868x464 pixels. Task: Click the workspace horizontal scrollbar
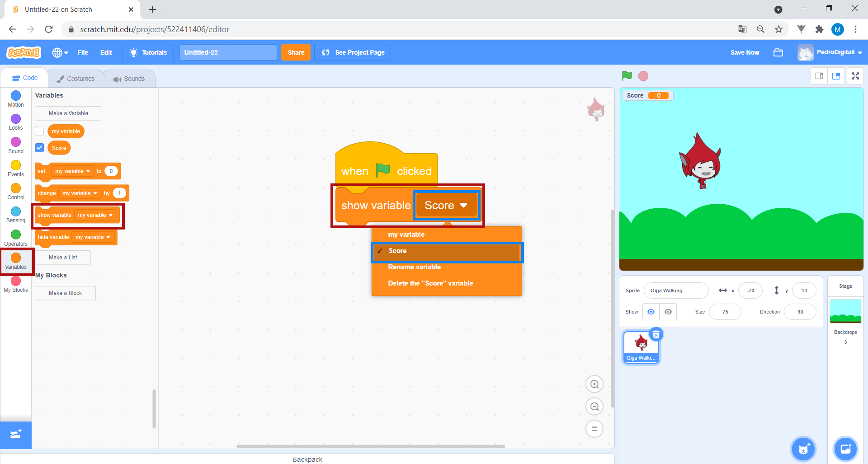coord(371,446)
